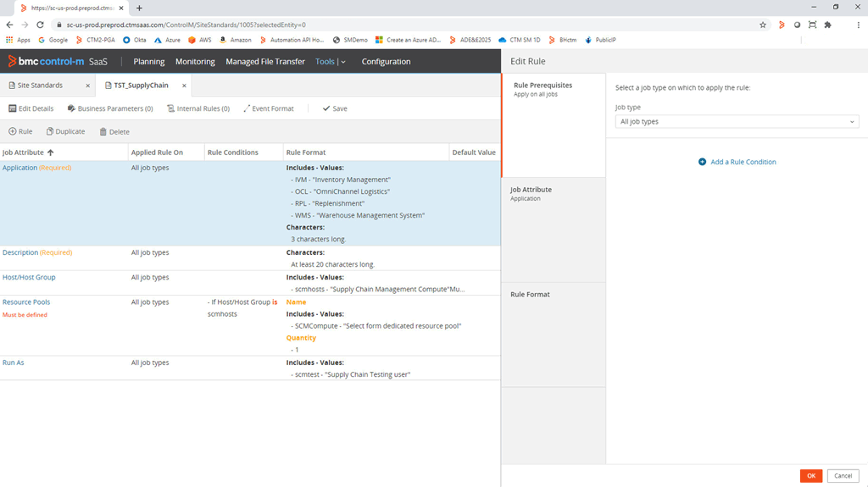This screenshot has width=868, height=487.
Task: Cancel the Edit Rule dialog
Action: click(x=843, y=476)
